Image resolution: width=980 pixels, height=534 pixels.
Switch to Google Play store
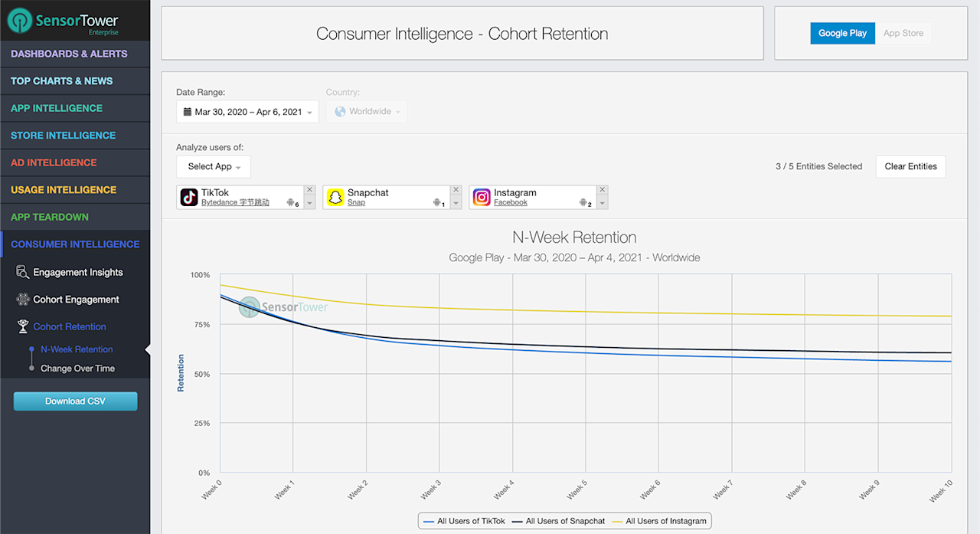point(842,33)
